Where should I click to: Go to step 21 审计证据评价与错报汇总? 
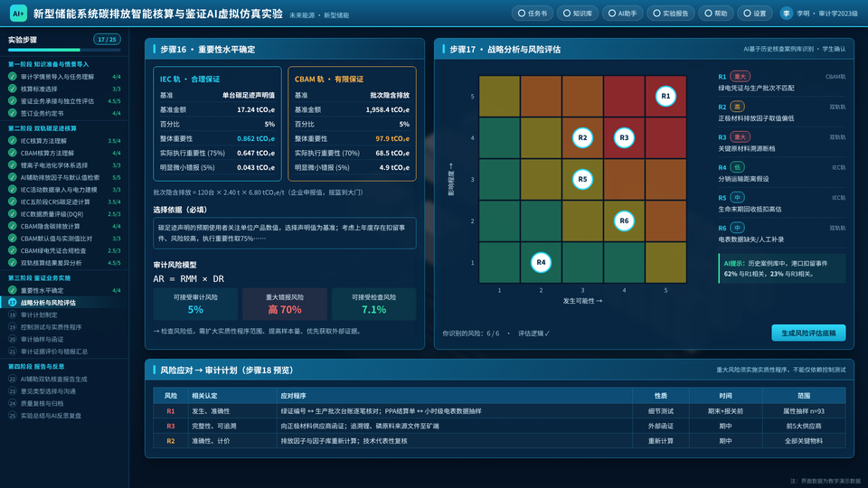[x=64, y=352]
